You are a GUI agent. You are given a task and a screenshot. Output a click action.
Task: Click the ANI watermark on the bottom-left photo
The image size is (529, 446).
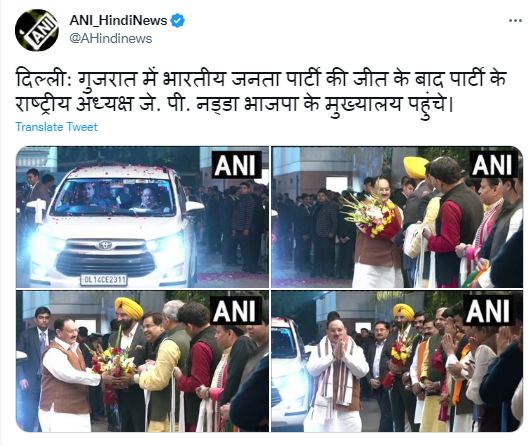pos(235,310)
